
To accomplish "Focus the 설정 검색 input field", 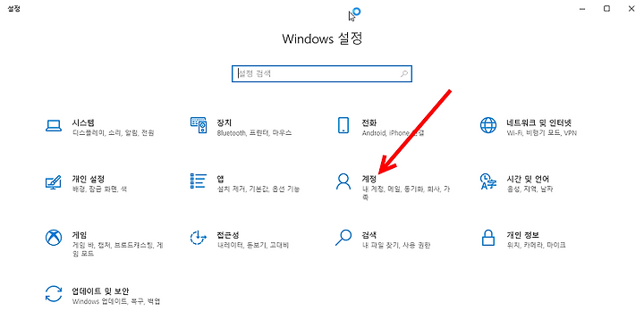I will coord(322,74).
